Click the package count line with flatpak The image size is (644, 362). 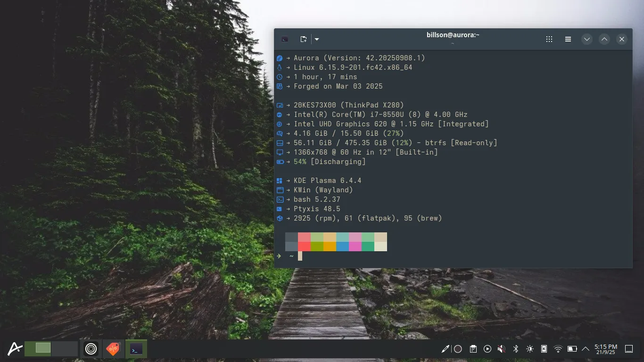368,218
